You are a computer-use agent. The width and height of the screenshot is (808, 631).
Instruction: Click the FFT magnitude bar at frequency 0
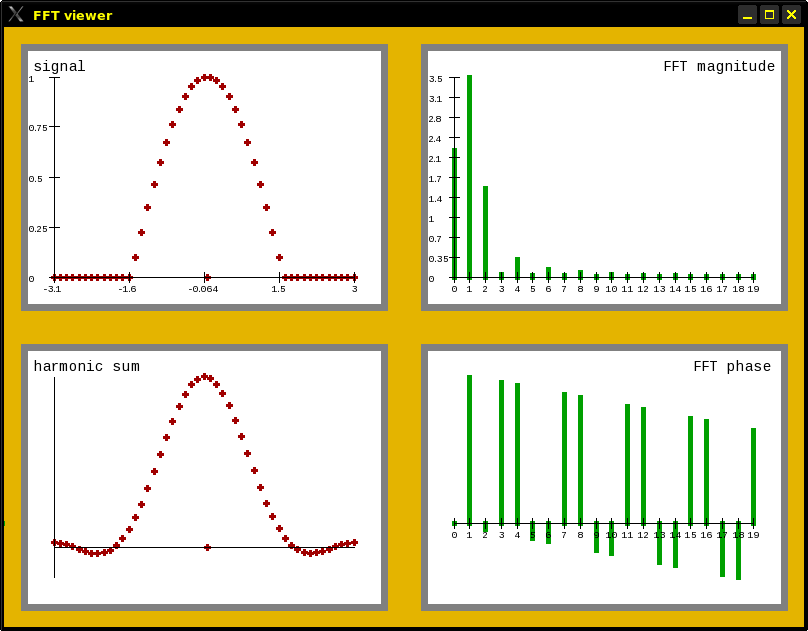(x=454, y=213)
